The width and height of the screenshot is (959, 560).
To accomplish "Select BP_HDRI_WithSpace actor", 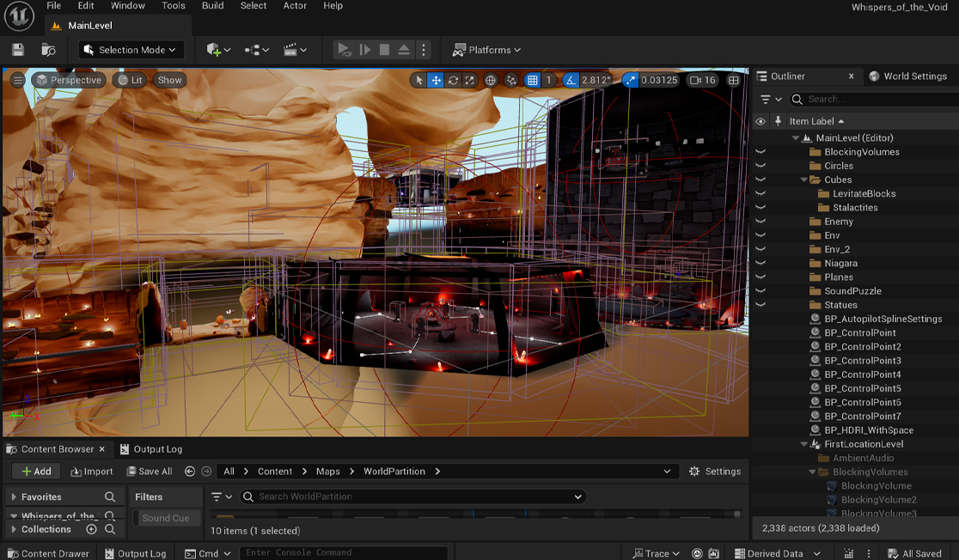I will (869, 430).
